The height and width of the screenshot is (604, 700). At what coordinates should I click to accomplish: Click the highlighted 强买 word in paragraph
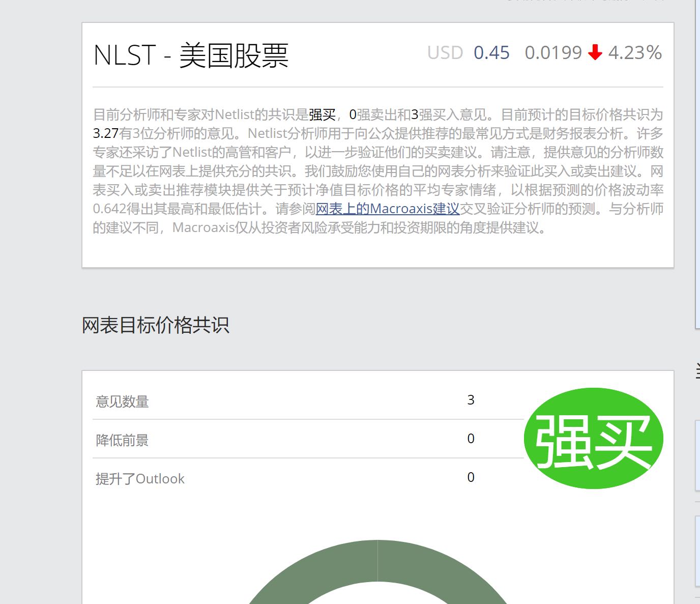[x=322, y=114]
